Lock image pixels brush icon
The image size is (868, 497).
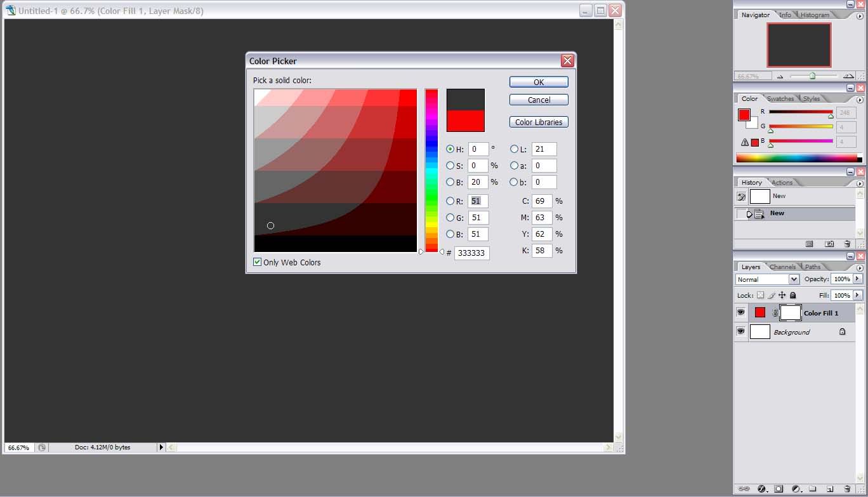[x=772, y=295]
